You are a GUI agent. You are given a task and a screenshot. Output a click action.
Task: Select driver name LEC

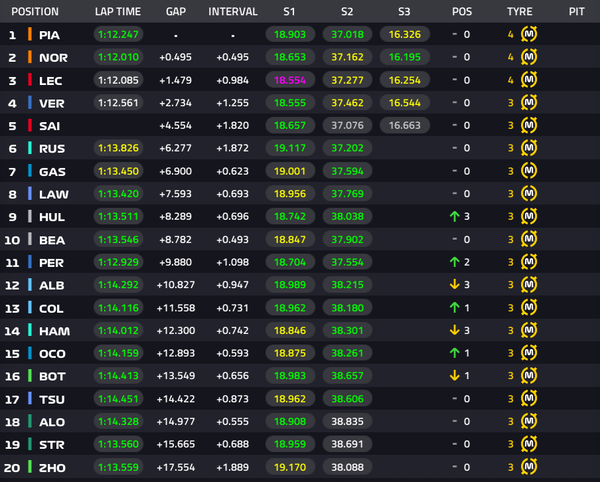pyautogui.click(x=51, y=81)
